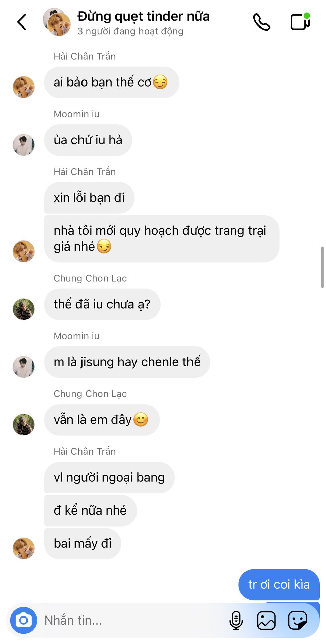
Task: Open the sticker picker icon
Action: (x=297, y=620)
